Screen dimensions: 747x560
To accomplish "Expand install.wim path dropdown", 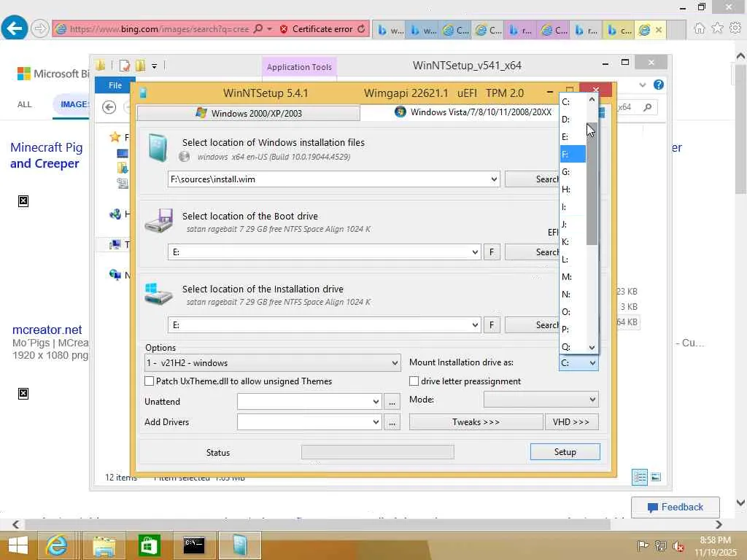I will click(x=494, y=179).
